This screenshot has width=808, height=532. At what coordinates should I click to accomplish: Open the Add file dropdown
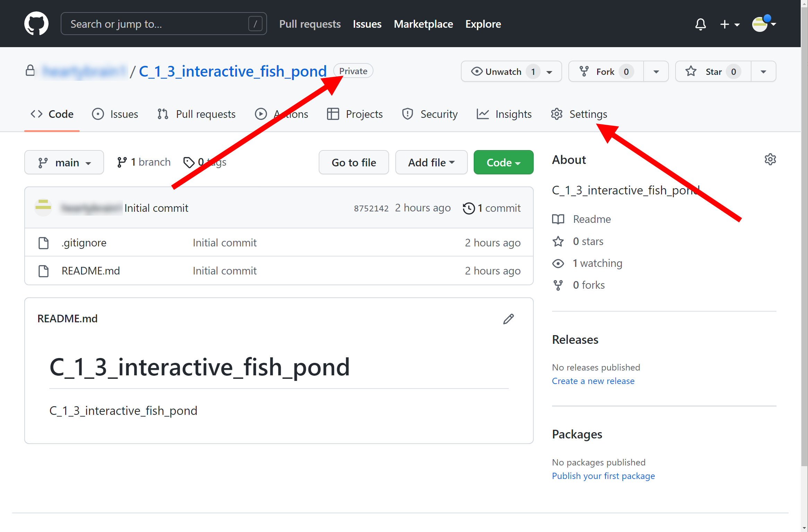tap(431, 163)
